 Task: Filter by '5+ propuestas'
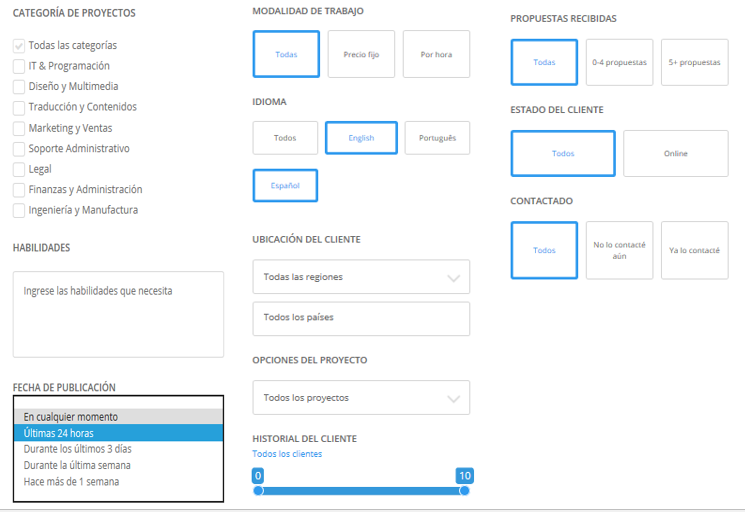(694, 62)
